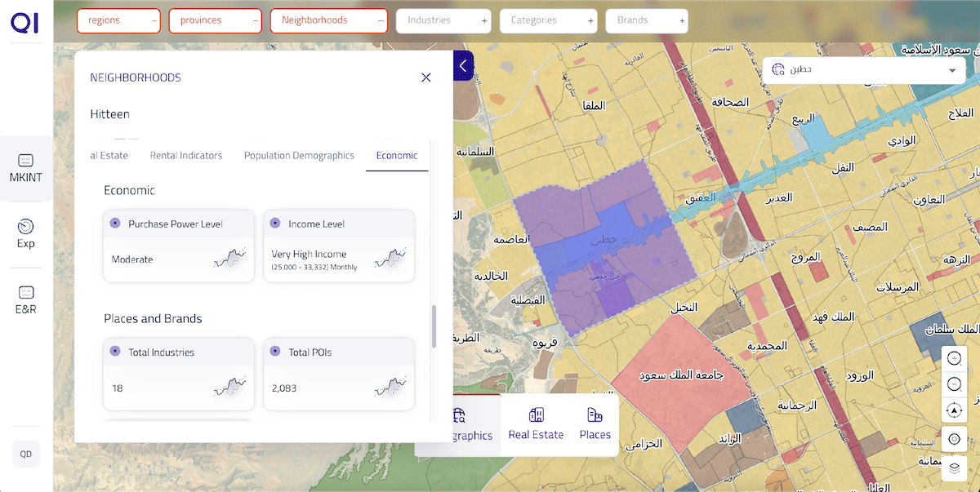Zoom in on the map

[954, 357]
